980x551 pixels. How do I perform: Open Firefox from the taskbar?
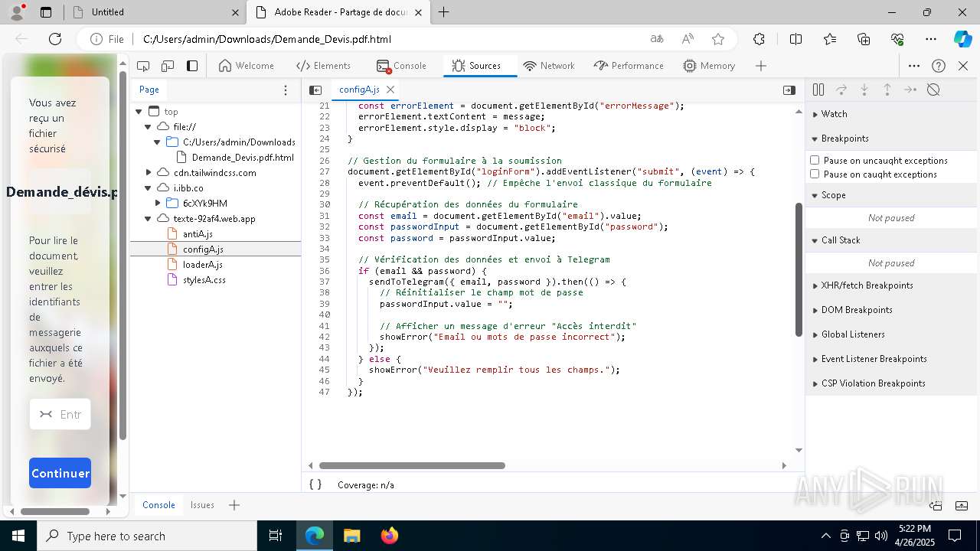point(390,536)
